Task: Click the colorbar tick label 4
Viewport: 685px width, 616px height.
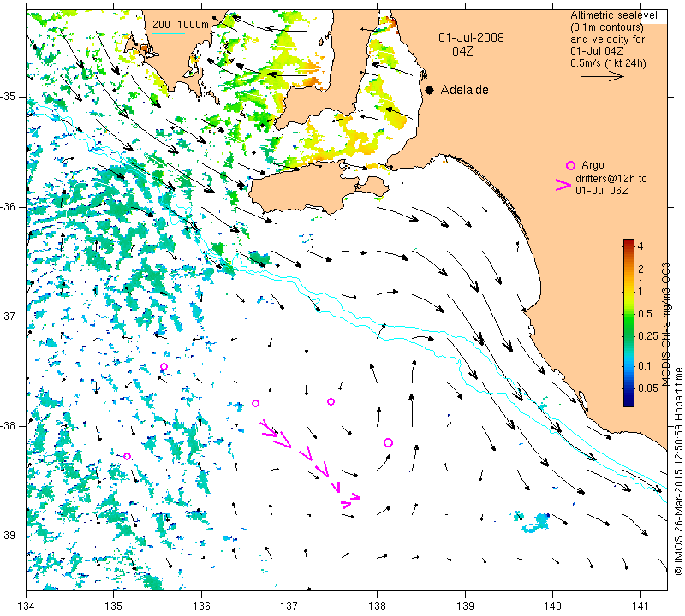Action: [640, 246]
